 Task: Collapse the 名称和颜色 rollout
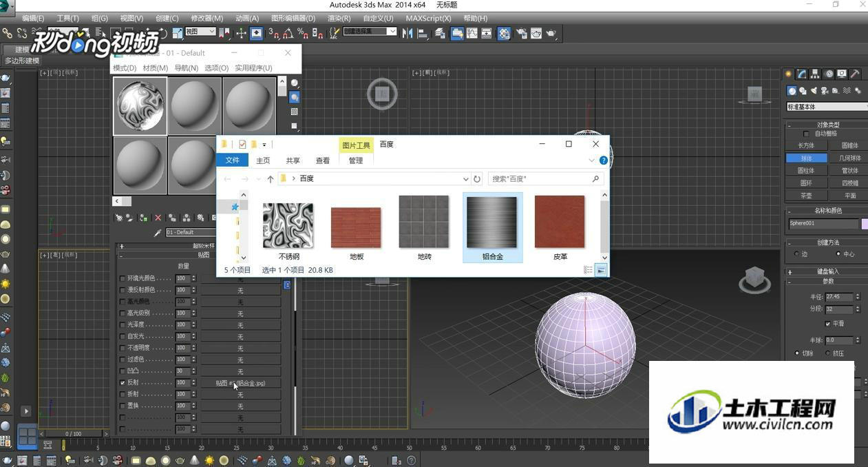click(827, 211)
